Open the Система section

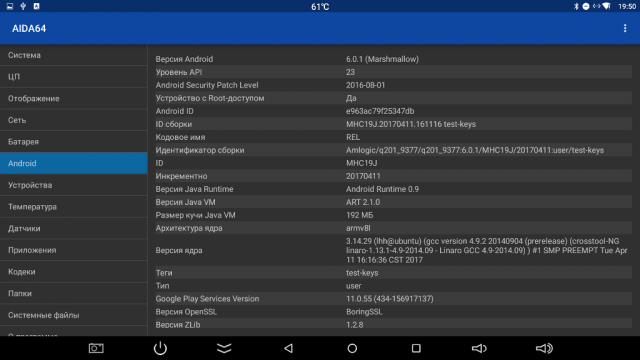[73, 55]
